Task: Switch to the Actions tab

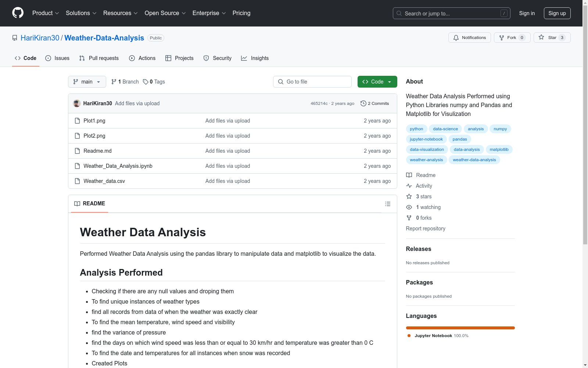Action: [x=142, y=58]
